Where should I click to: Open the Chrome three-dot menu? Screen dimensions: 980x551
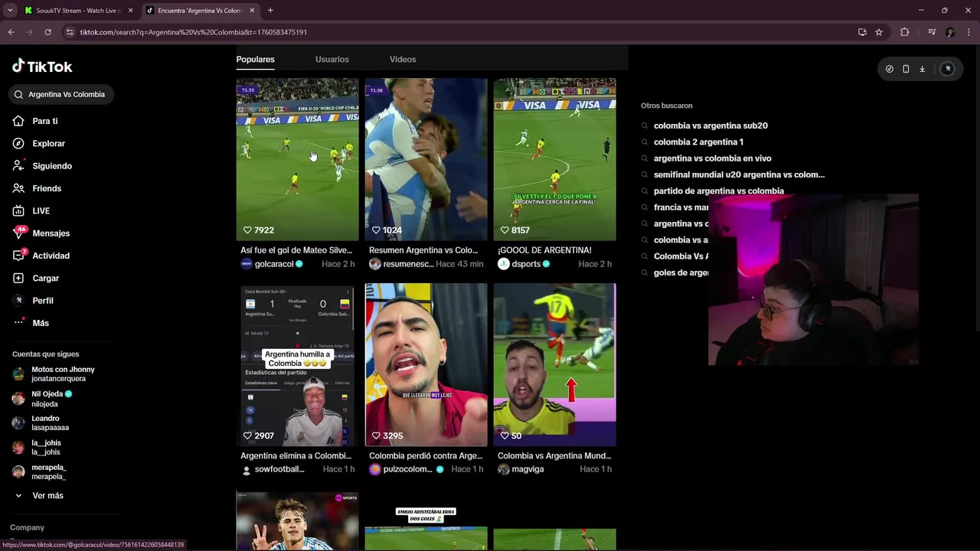pos(969,32)
